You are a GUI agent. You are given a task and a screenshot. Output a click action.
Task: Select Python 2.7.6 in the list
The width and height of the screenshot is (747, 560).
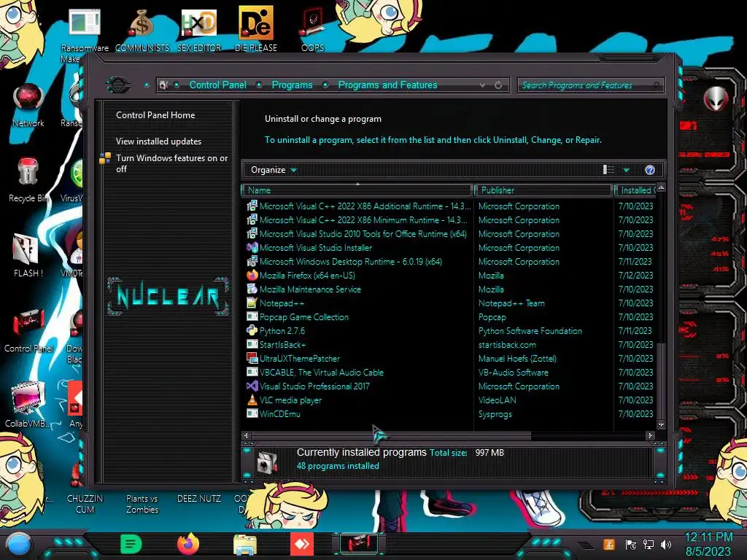click(449, 330)
